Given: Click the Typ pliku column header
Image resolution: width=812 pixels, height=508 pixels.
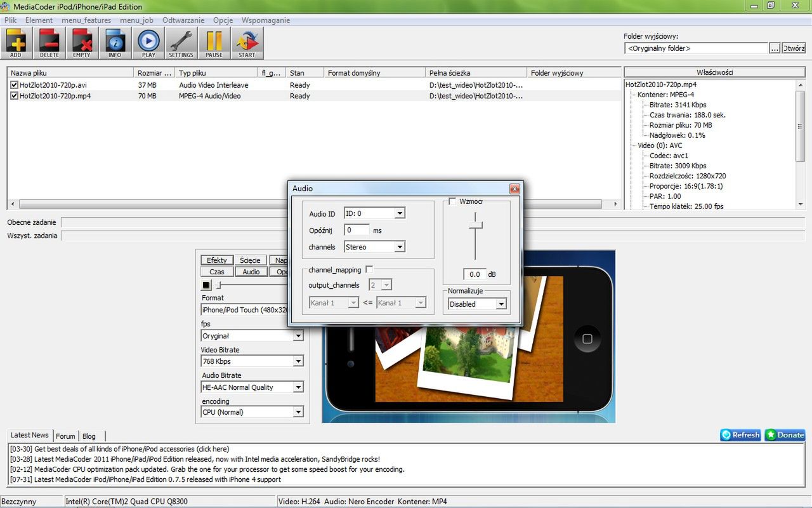Looking at the screenshot, I should point(216,73).
